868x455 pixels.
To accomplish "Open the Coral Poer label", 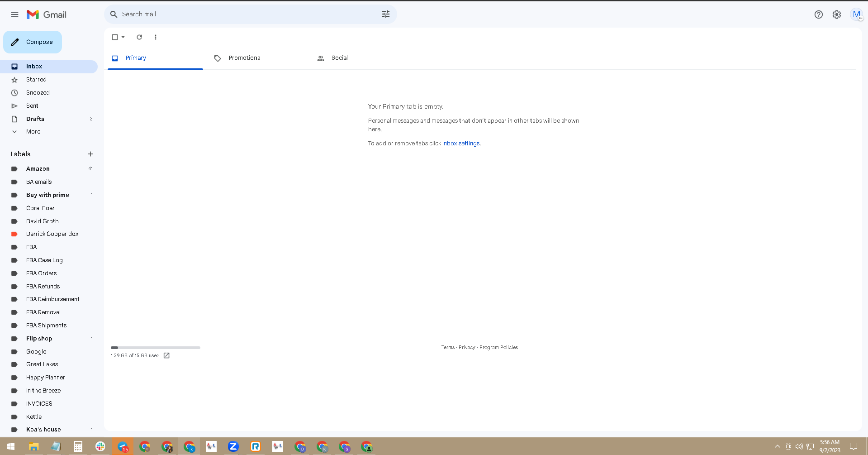I will pyautogui.click(x=49, y=208).
